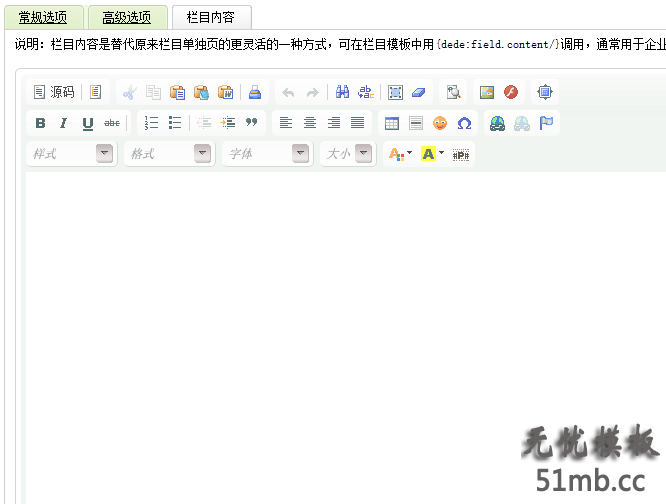The image size is (666, 504).
Task: Increase the indent
Action: 228,123
